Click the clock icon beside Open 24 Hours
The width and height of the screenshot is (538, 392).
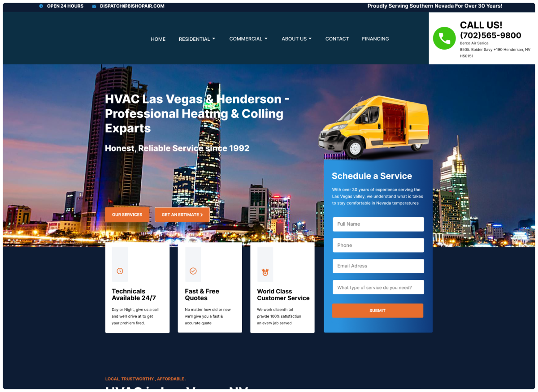41,6
